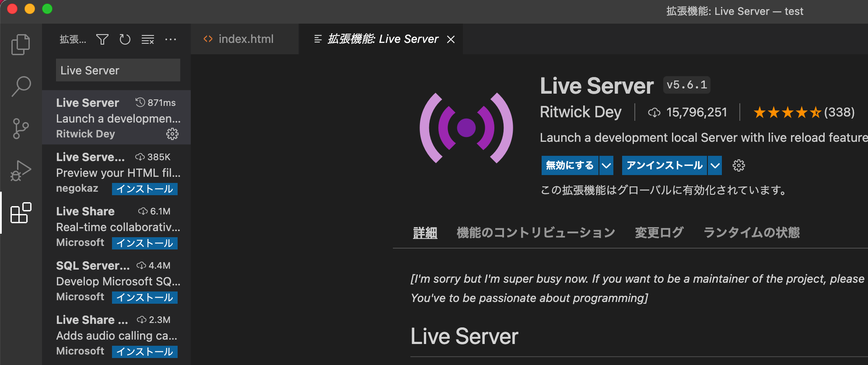Expand dropdown arrow next to アンインストール

point(715,165)
